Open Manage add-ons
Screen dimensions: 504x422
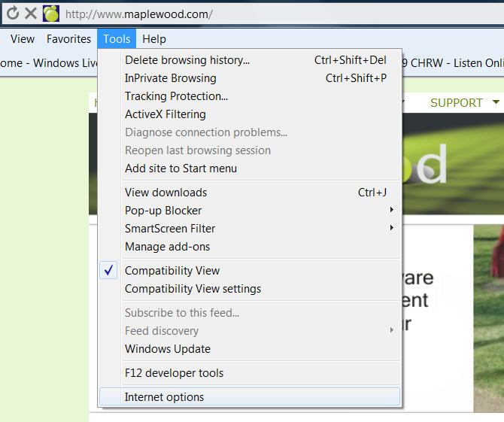(167, 247)
